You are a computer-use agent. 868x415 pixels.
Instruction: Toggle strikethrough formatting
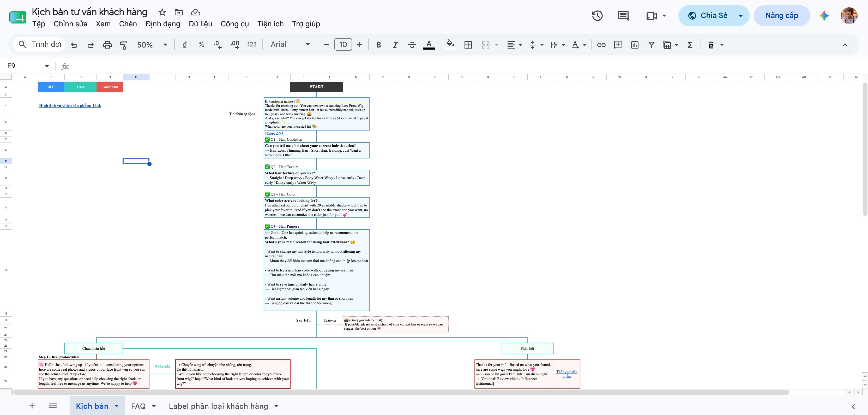[x=412, y=45]
